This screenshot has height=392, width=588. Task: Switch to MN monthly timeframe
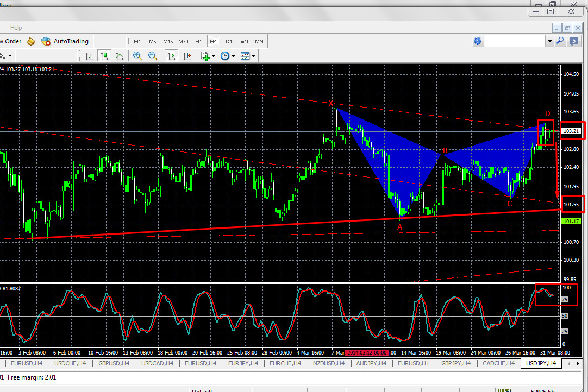[259, 42]
